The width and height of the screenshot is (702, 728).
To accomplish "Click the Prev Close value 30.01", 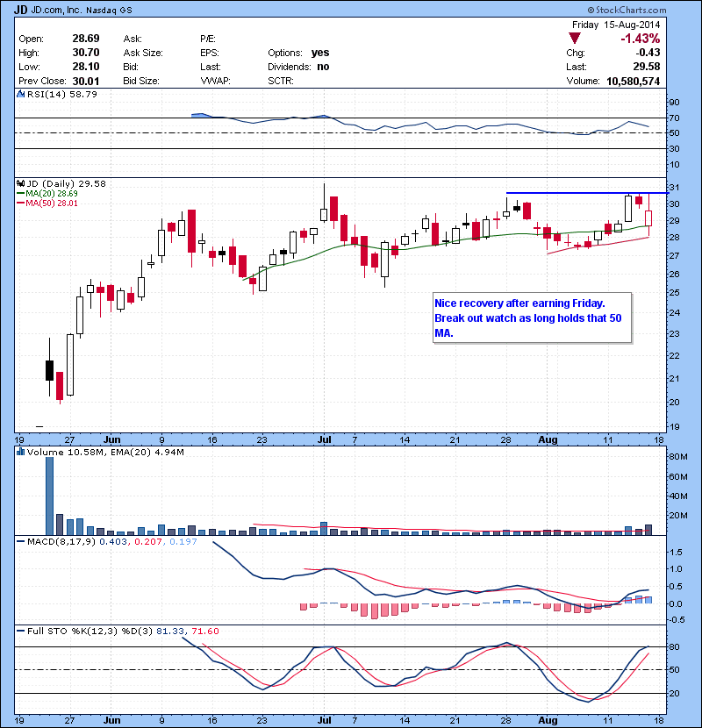I will tap(86, 82).
